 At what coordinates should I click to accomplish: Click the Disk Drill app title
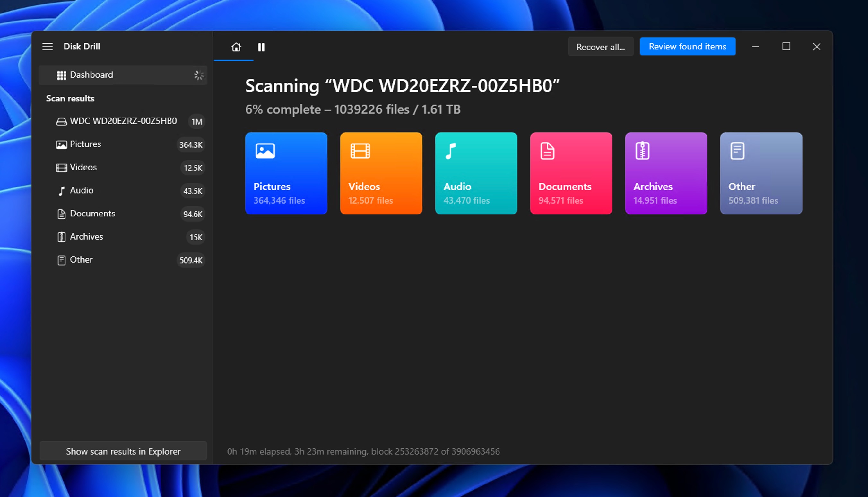coord(82,47)
